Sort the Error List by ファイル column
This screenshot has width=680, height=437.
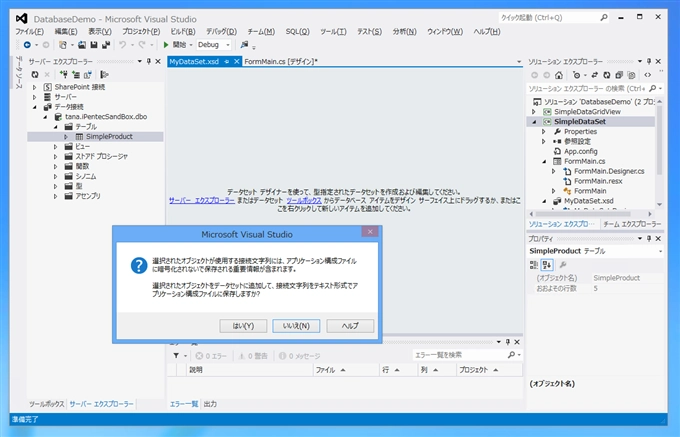[346, 370]
